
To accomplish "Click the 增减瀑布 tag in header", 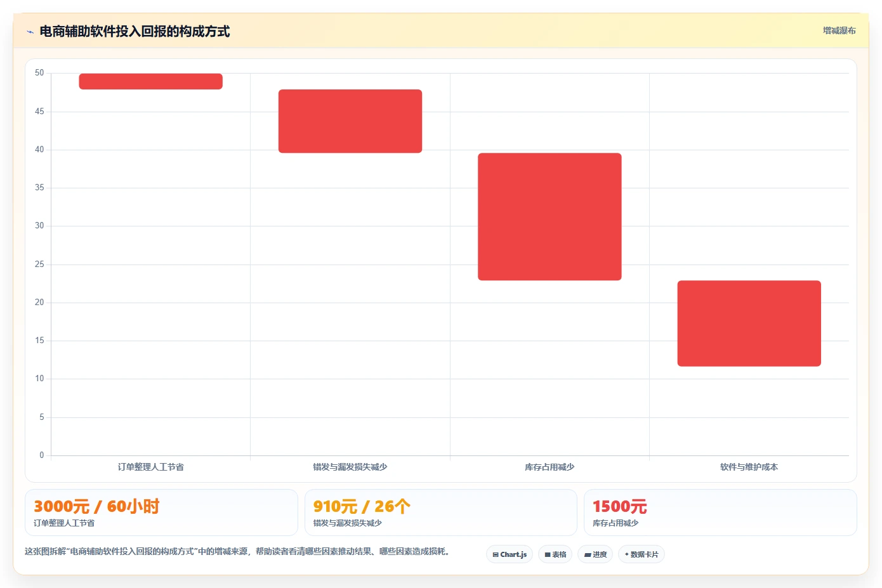I will point(839,30).
